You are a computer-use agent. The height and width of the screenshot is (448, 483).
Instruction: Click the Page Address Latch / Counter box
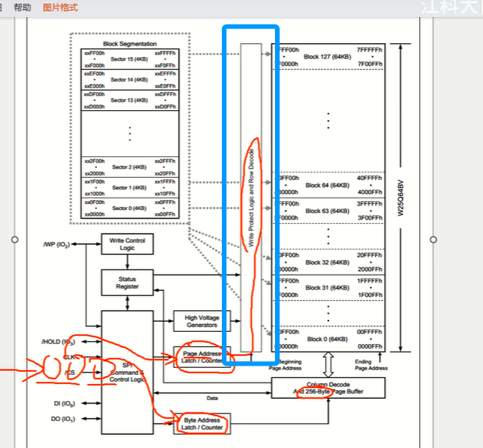pyautogui.click(x=202, y=357)
